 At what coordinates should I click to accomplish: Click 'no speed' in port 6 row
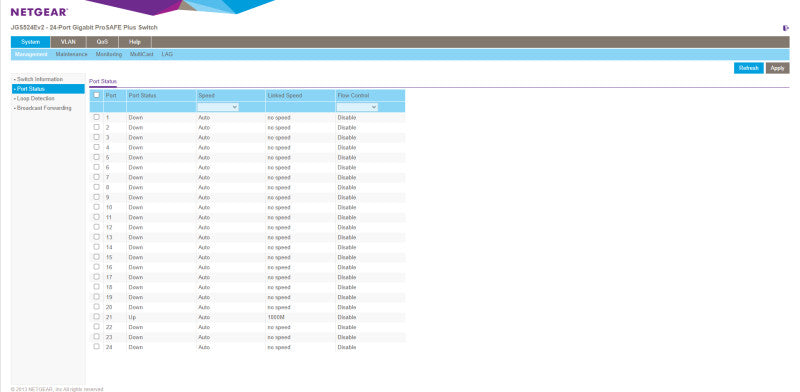(x=279, y=167)
